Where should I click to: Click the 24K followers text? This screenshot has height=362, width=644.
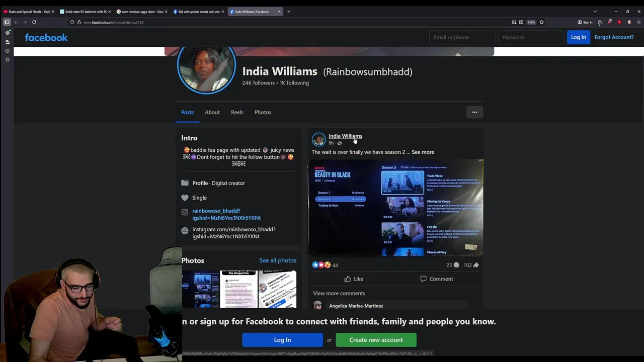259,83
